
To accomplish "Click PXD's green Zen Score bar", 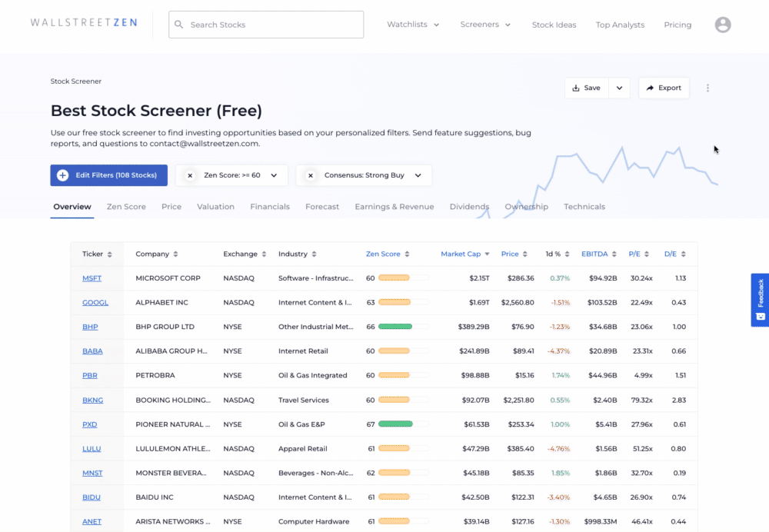I will tap(395, 424).
